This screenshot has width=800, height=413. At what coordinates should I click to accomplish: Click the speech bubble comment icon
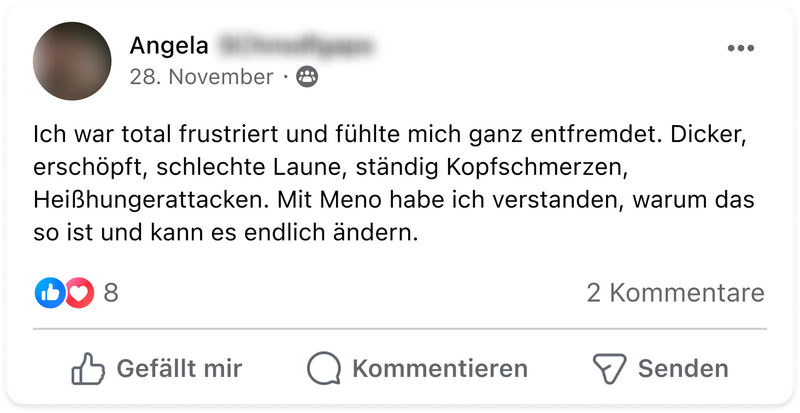coord(324,368)
